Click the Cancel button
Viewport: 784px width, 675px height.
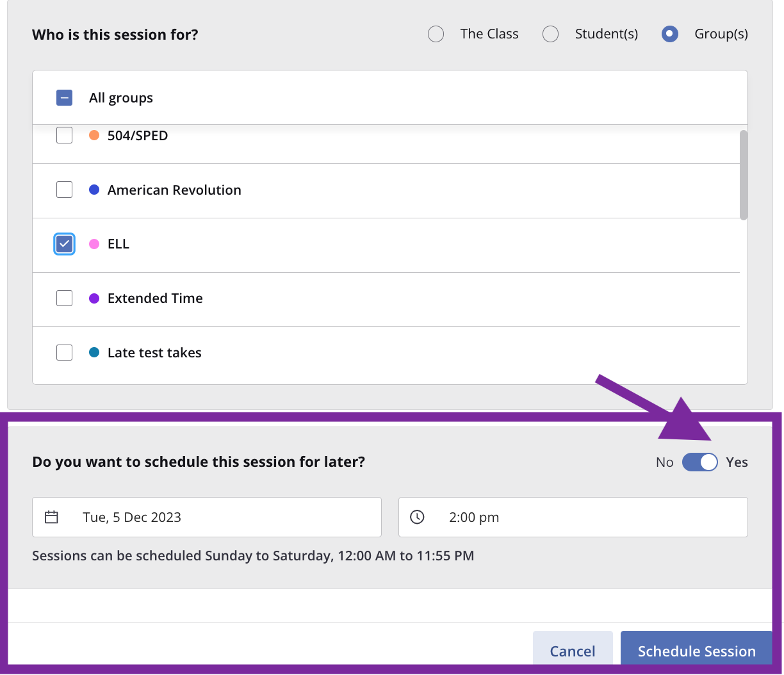click(572, 651)
